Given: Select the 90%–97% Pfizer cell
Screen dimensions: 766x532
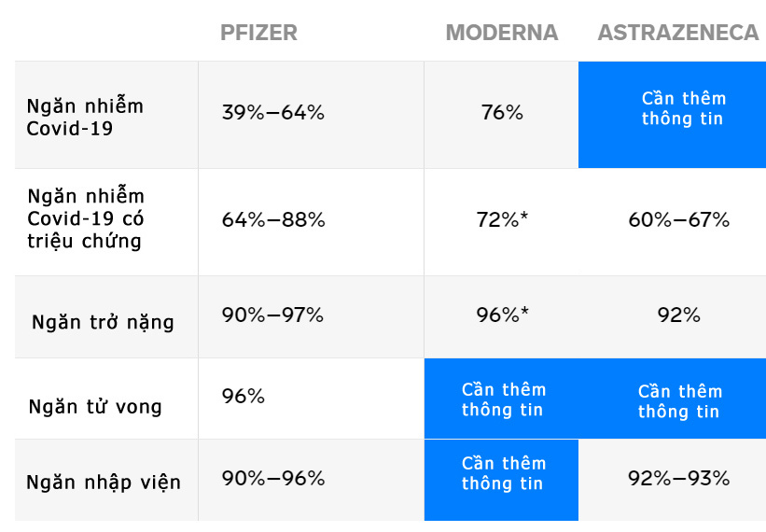Looking at the screenshot, I should (272, 315).
